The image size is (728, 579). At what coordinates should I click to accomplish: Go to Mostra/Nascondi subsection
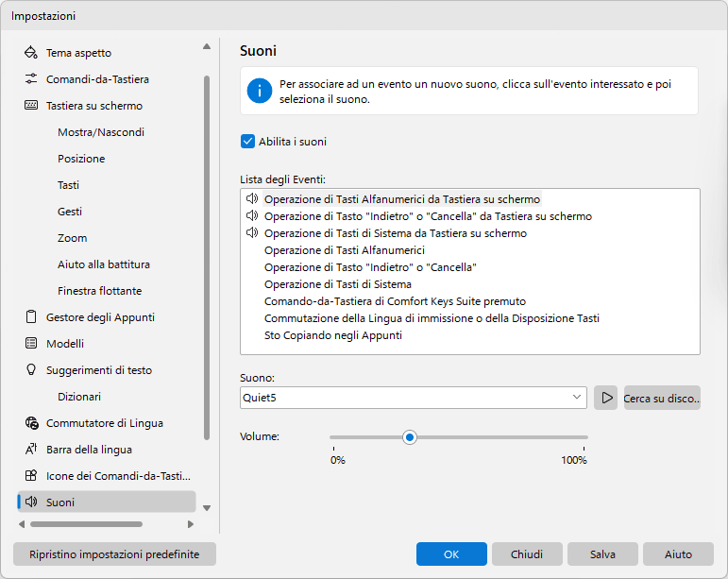click(x=101, y=132)
